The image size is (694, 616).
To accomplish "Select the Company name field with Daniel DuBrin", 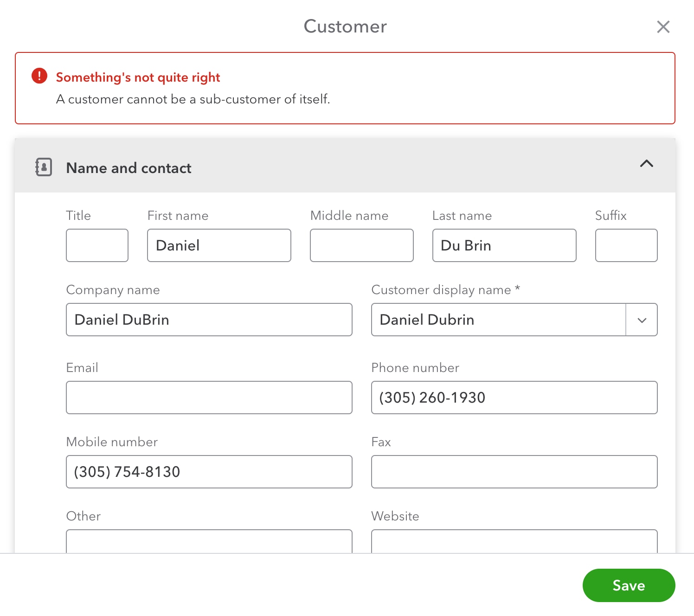I will point(209,320).
